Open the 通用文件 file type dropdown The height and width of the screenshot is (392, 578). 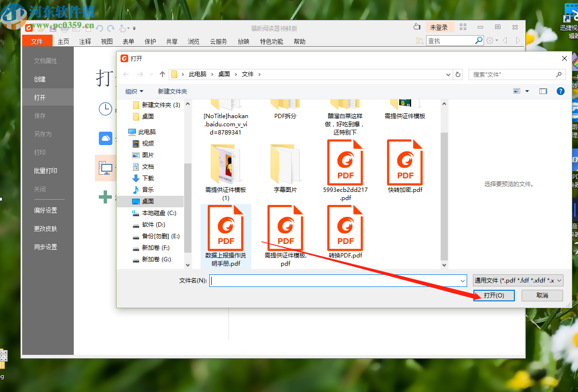click(518, 280)
